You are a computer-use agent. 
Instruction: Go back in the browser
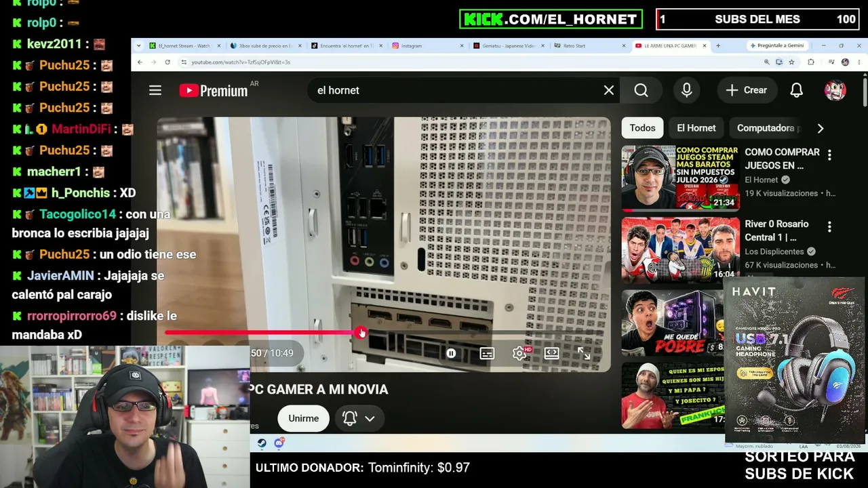[x=140, y=62]
